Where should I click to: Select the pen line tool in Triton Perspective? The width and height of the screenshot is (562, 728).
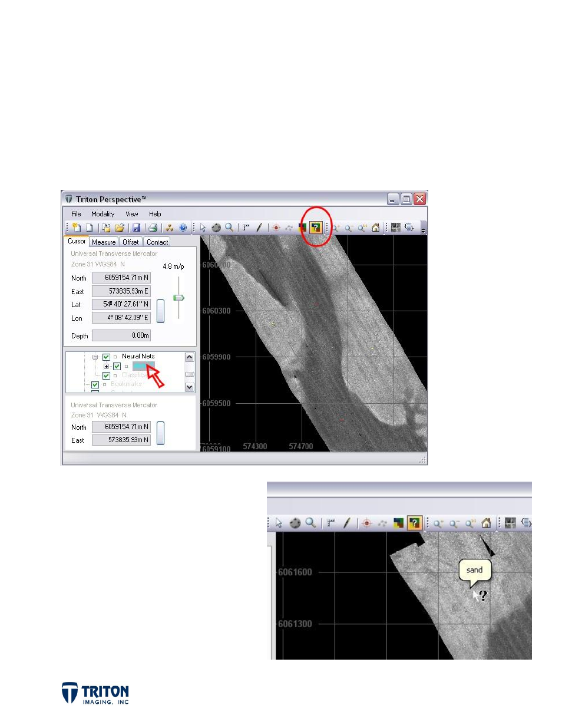pyautogui.click(x=259, y=228)
